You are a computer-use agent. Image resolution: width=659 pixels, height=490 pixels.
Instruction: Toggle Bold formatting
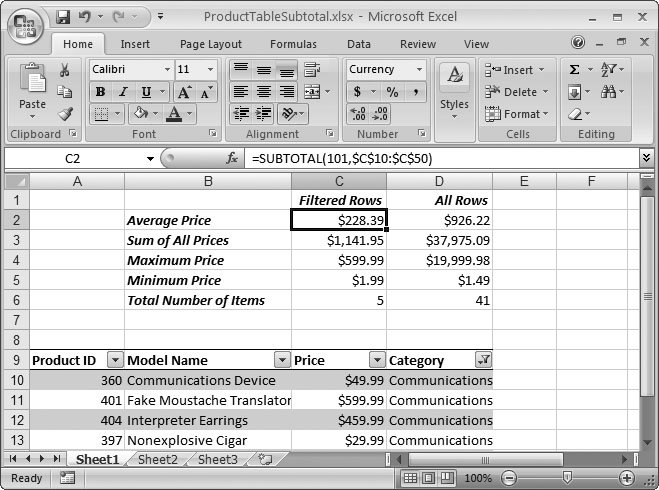tap(100, 92)
